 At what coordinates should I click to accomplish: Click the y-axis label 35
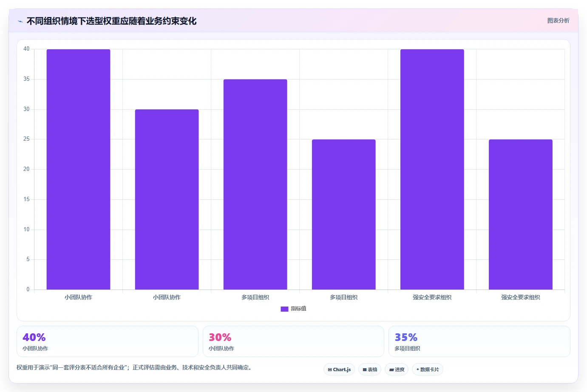(26, 79)
